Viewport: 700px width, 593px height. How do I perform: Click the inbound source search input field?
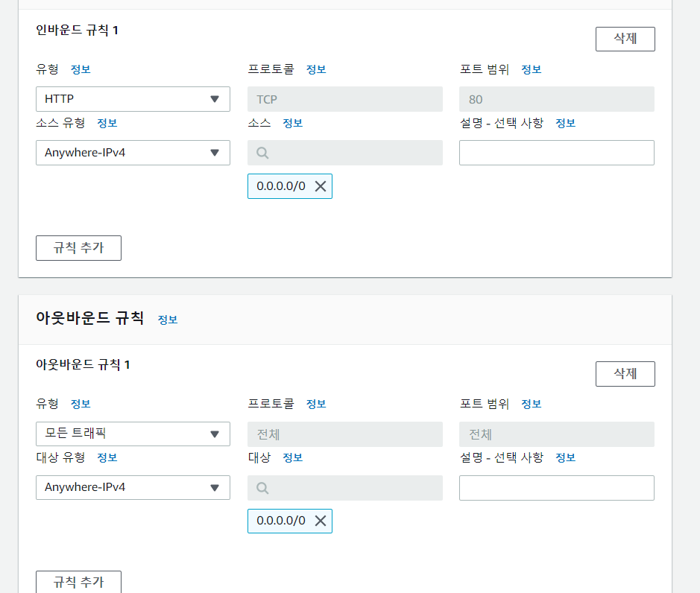(x=345, y=153)
